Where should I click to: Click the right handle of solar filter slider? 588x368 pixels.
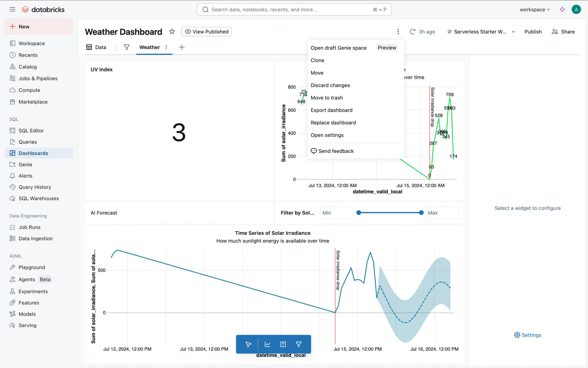pyautogui.click(x=421, y=213)
